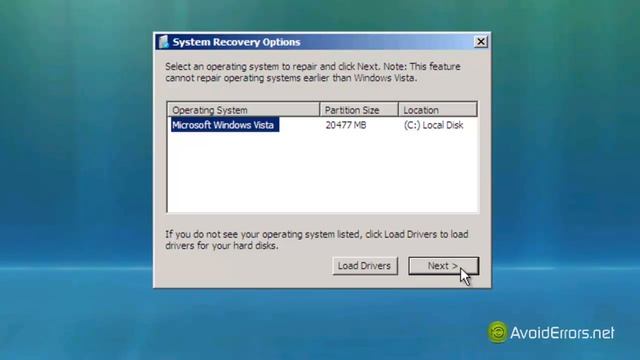Click the Operating System column header
640x360 pixels.
click(x=243, y=110)
